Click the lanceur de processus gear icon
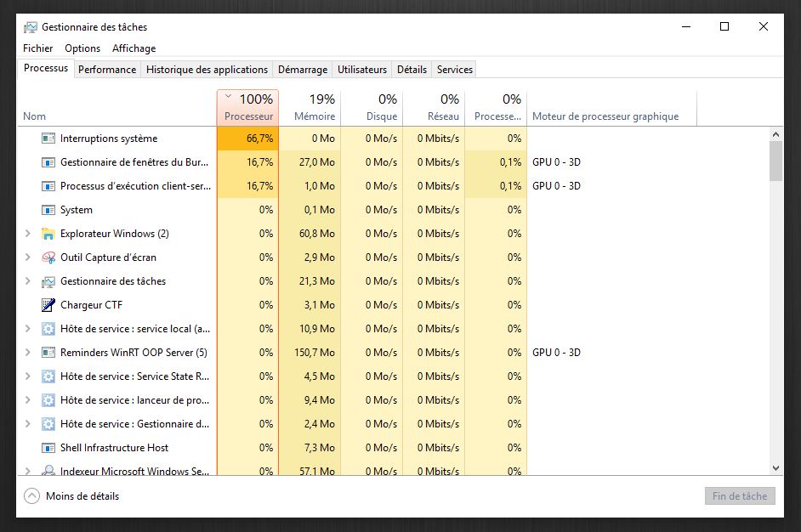Image resolution: width=801 pixels, height=532 pixels. (48, 400)
